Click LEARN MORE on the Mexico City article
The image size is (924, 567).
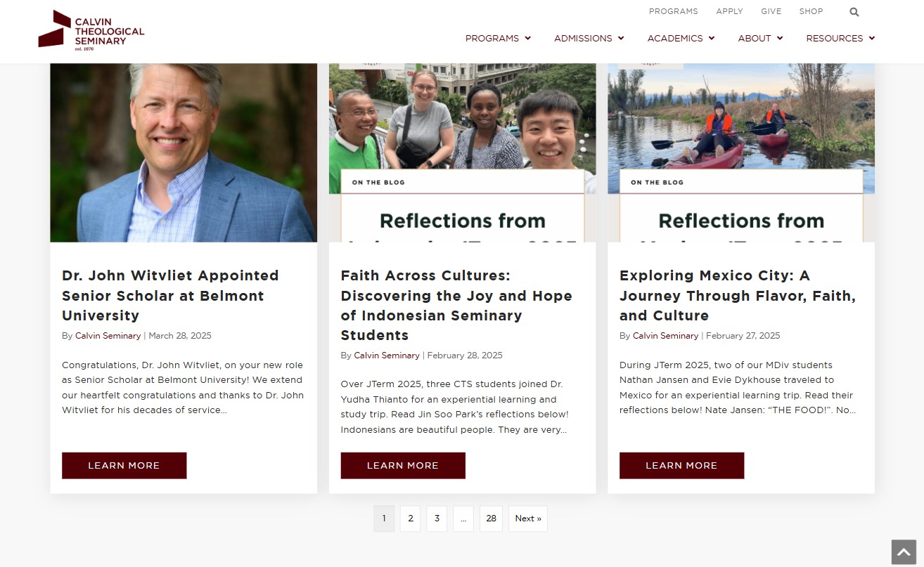(681, 465)
